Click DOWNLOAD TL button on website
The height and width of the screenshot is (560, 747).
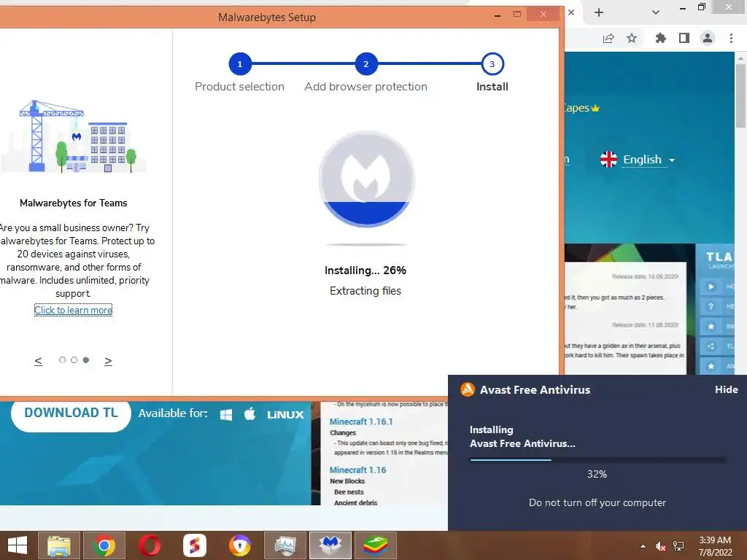coord(71,413)
